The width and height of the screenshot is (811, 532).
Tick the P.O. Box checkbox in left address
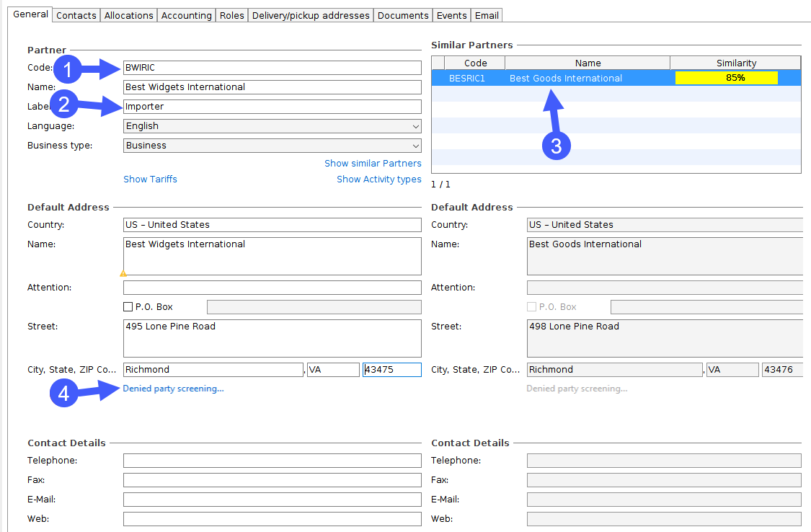tap(128, 307)
